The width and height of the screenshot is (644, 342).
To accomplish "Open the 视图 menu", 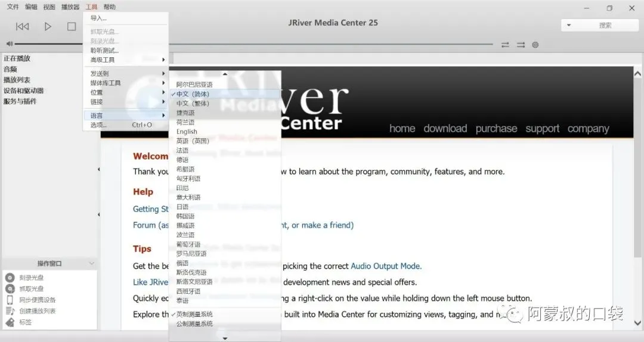I will [49, 7].
